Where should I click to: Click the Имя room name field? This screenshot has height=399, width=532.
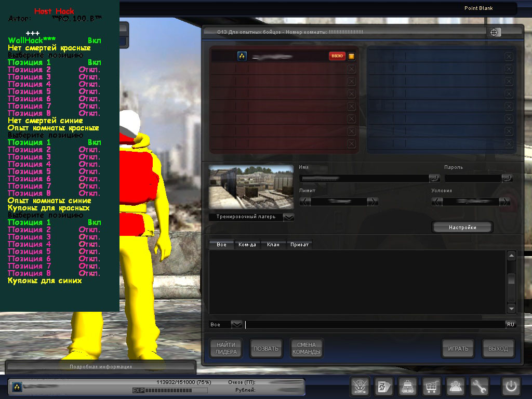pyautogui.click(x=364, y=178)
